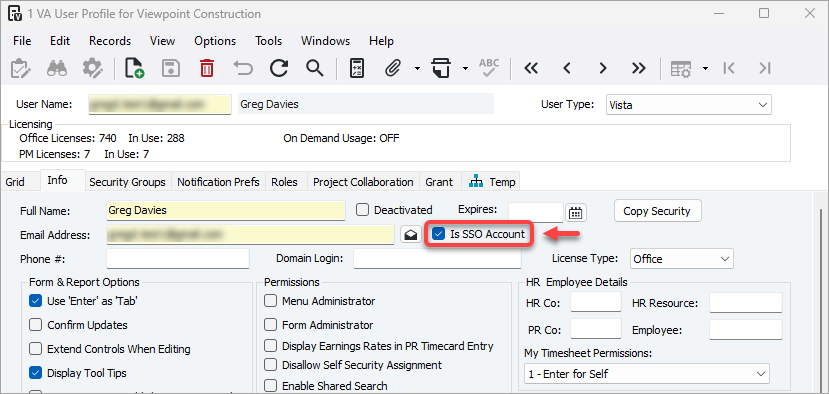The image size is (829, 394).
Task: Open the User Type dropdown
Action: coord(689,105)
